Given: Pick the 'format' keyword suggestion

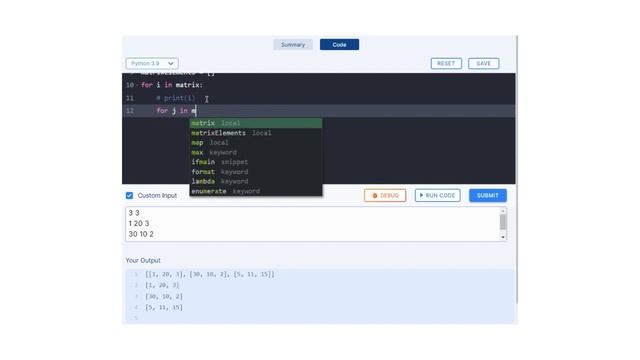Looking at the screenshot, I should [x=256, y=172].
